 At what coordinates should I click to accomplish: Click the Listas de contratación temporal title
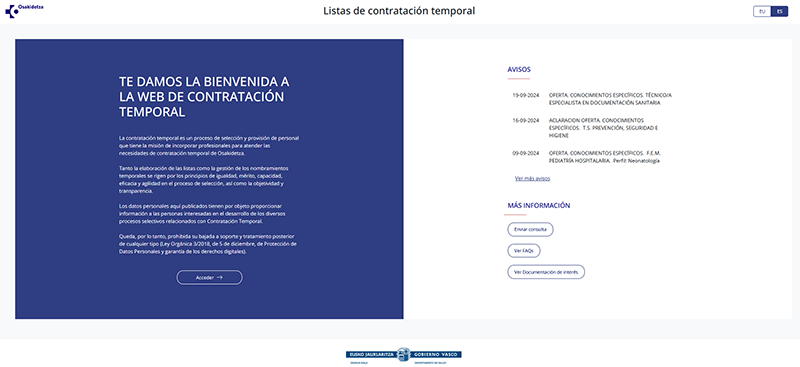[399, 11]
